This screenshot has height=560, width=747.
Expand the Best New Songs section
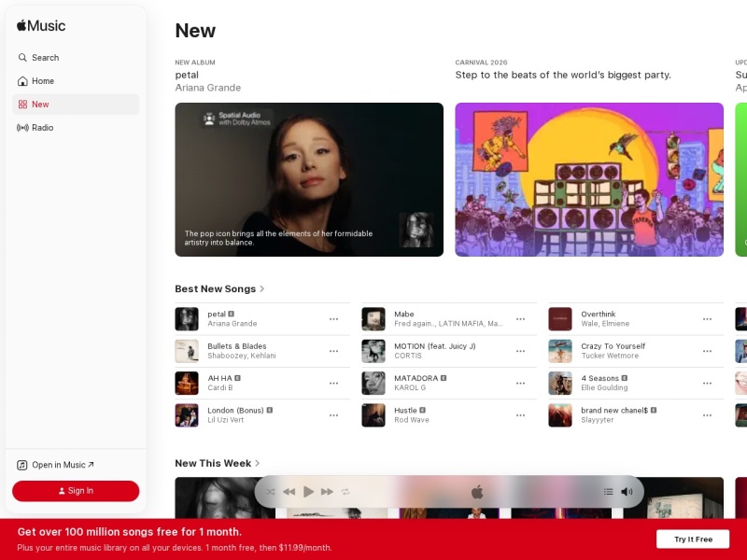point(219,289)
